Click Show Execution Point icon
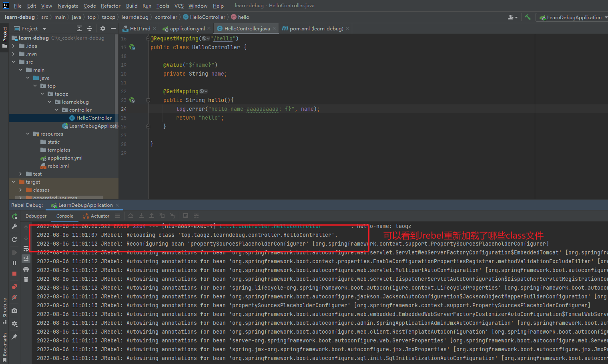This screenshot has height=364, width=608. coord(131,216)
